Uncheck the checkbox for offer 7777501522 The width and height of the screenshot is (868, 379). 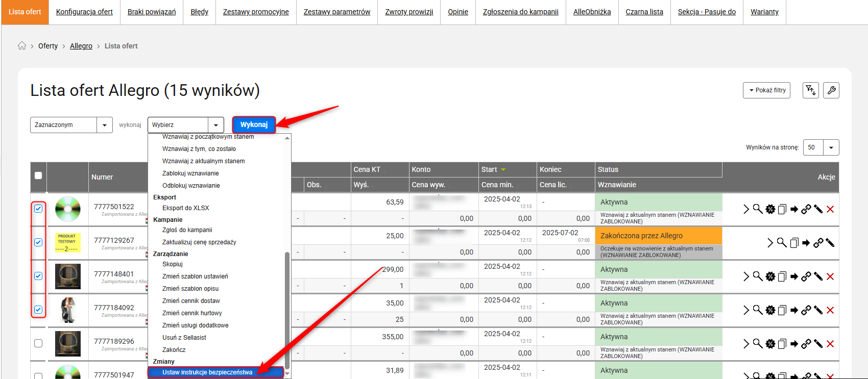(x=38, y=209)
